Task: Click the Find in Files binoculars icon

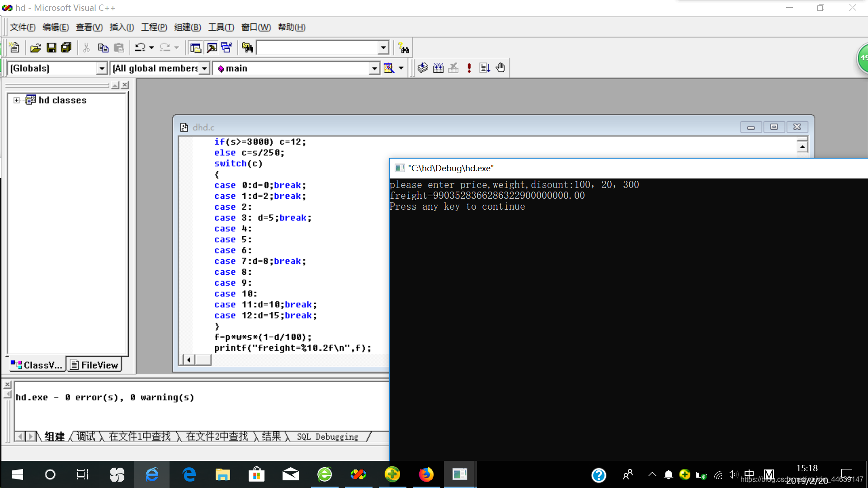Action: point(247,47)
